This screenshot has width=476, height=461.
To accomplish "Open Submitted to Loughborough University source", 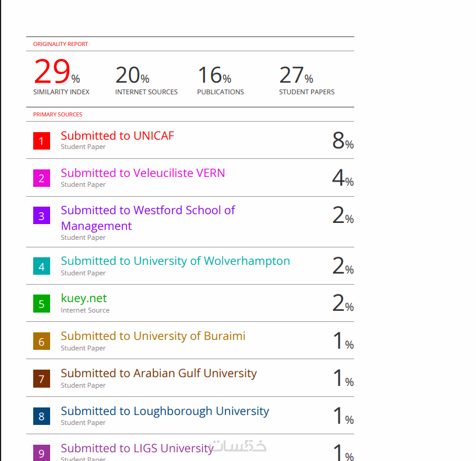I will pyautogui.click(x=165, y=411).
